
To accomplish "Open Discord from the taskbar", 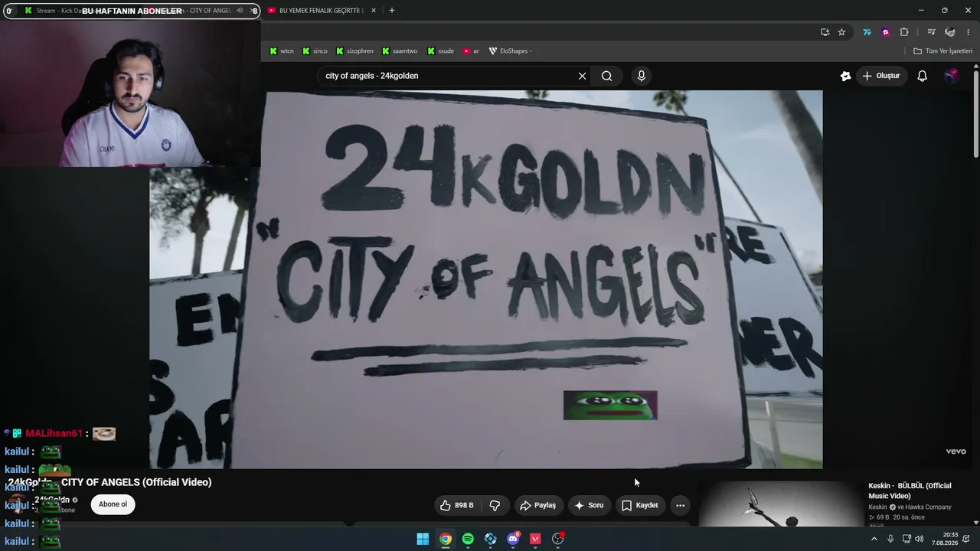I will point(513,539).
